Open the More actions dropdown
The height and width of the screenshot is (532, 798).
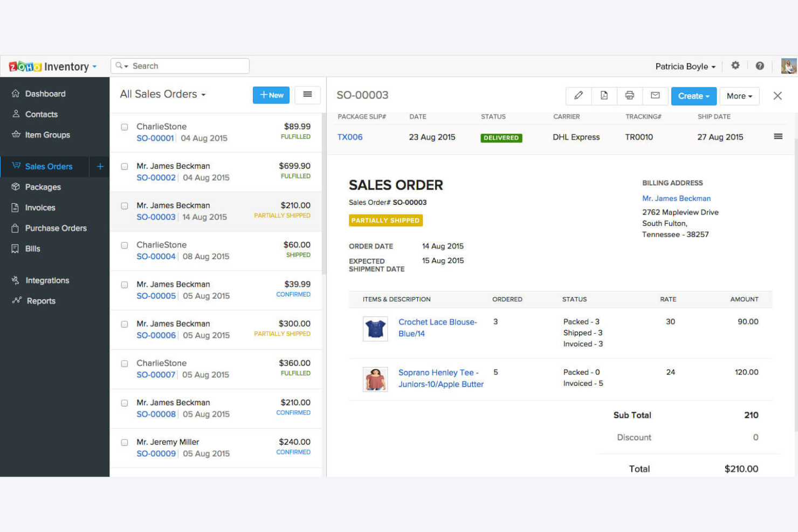tap(739, 96)
